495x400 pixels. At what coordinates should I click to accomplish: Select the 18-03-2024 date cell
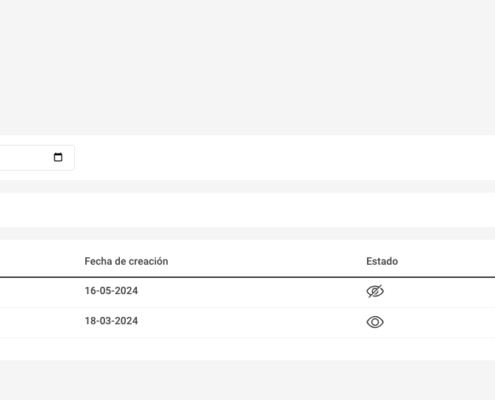pos(111,321)
